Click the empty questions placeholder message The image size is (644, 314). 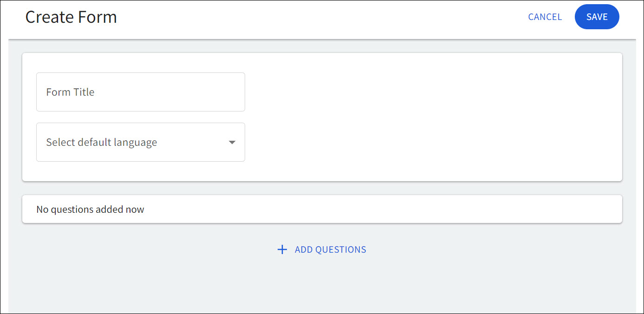tap(90, 209)
